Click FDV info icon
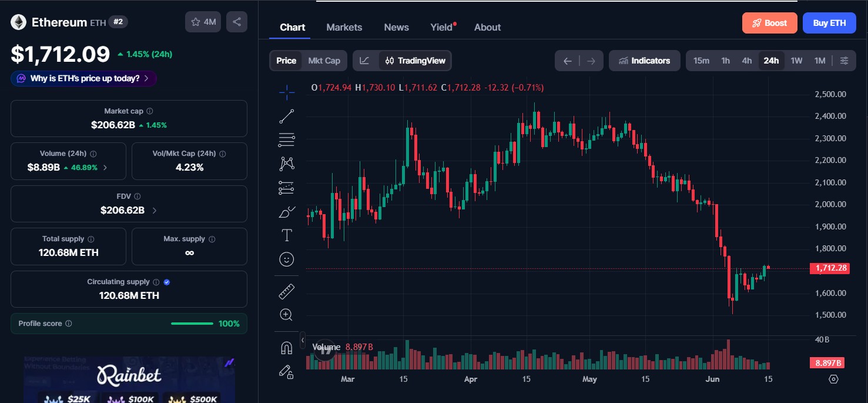 point(138,196)
